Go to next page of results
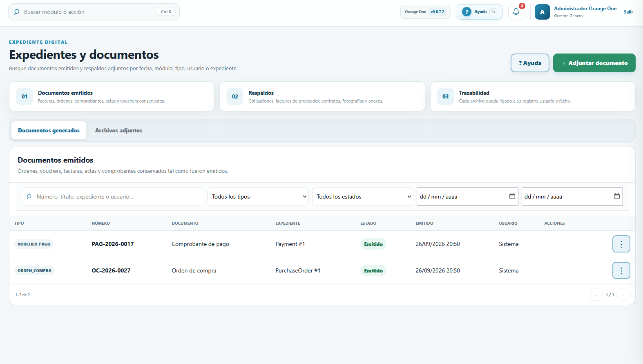The height and width of the screenshot is (364, 643). (x=623, y=295)
